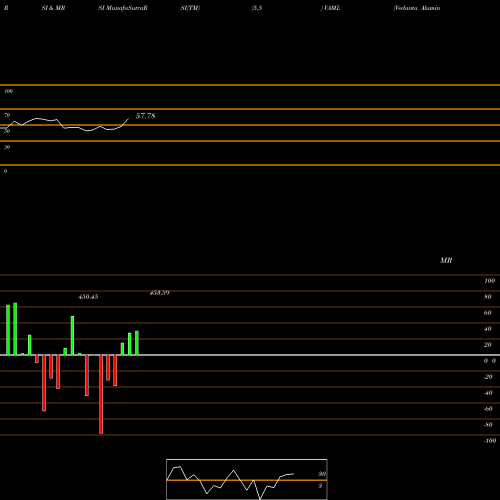The image size is (500, 500).
Task: Click the longest red bar in MR histogram
Action: point(101,394)
